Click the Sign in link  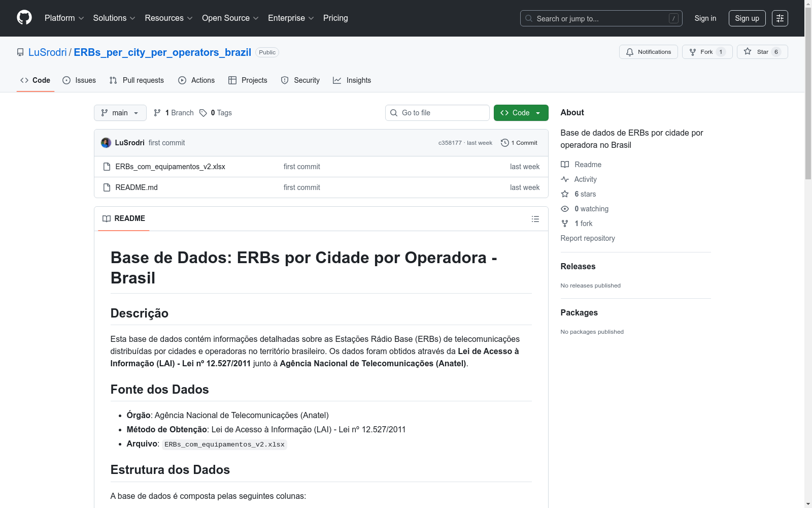coord(705,18)
